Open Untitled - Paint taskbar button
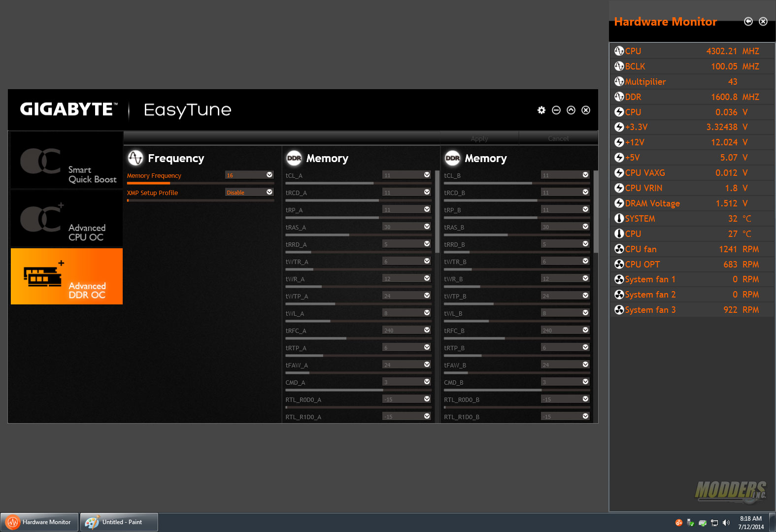 (x=119, y=522)
